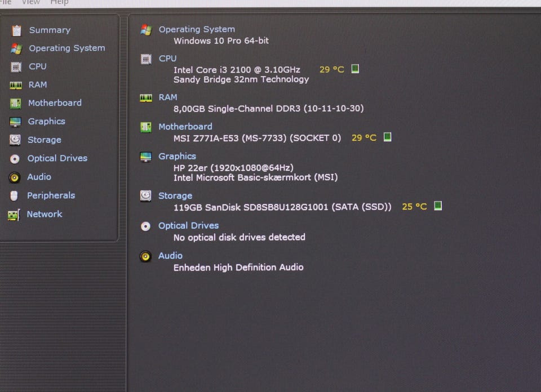Select Operating System in the sidebar
The image size is (541, 392).
67,48
